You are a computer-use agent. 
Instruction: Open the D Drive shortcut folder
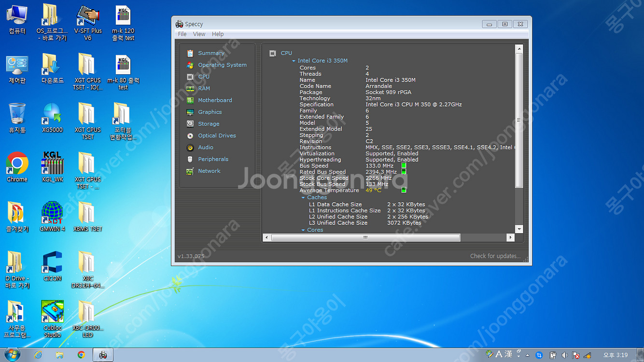coord(17,270)
